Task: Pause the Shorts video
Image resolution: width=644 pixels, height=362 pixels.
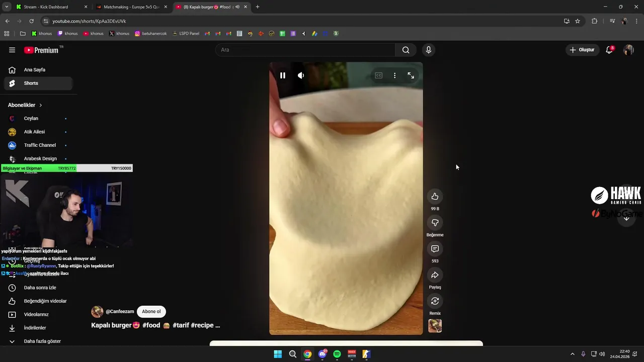Action: [283, 75]
